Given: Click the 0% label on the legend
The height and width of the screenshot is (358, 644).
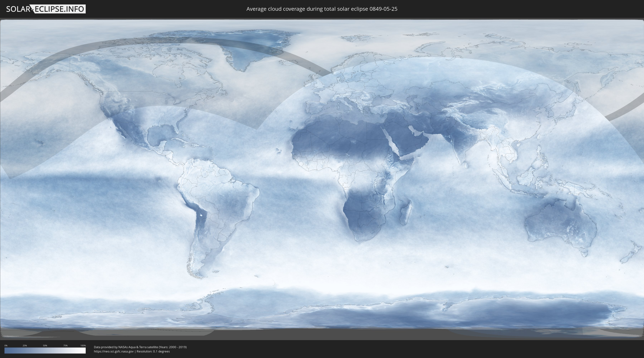Looking at the screenshot, I should pos(6,345).
